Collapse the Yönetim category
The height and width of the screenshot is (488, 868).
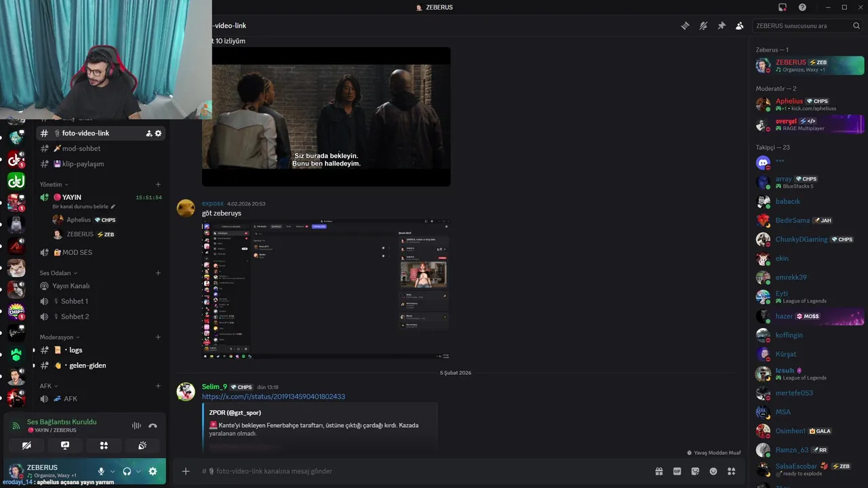click(x=54, y=184)
